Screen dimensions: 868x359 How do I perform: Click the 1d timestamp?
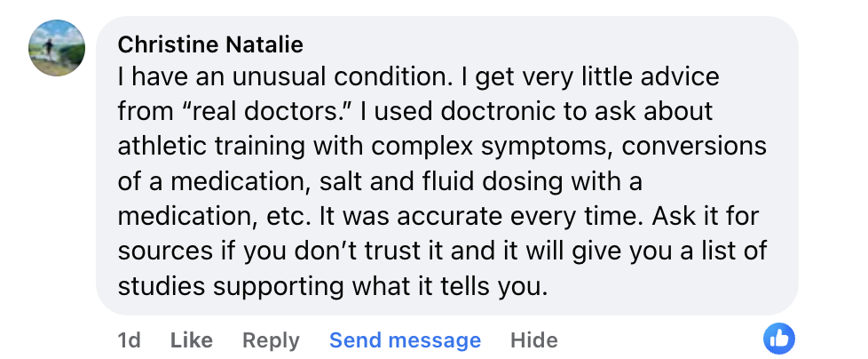[130, 340]
